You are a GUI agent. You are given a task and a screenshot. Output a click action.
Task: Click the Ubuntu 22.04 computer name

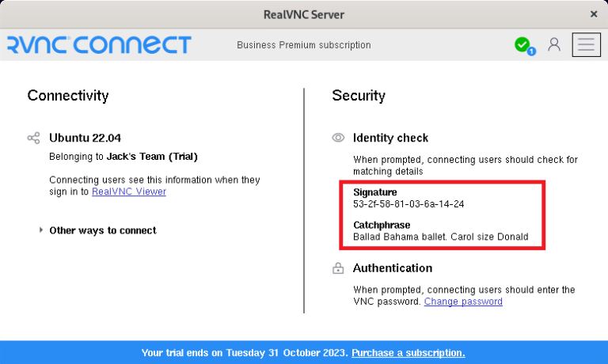(x=85, y=138)
